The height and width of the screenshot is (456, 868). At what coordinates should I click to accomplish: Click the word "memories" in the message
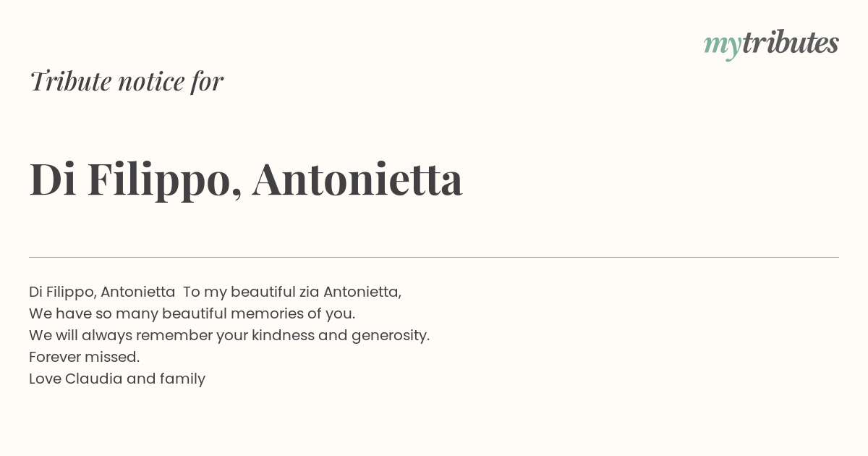click(263, 313)
